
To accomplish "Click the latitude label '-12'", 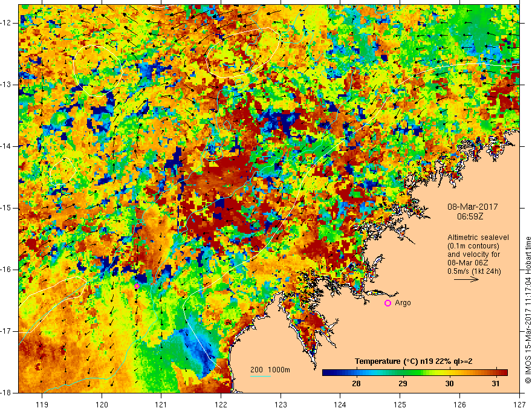I will 6,23.
